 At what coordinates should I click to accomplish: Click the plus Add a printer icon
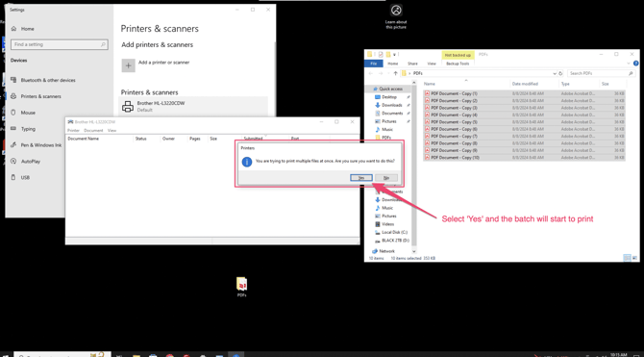[x=128, y=65]
